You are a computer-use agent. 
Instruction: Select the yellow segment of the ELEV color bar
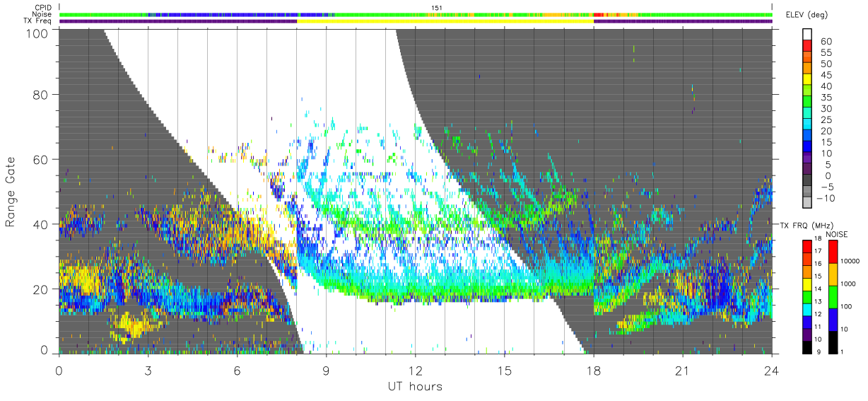tap(807, 79)
